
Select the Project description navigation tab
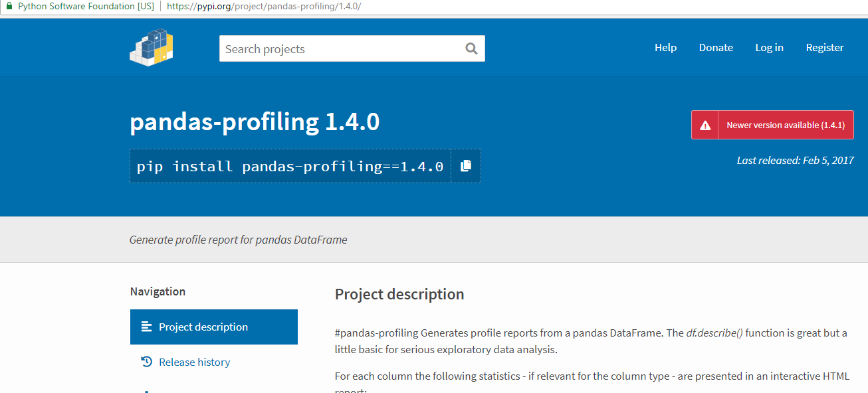click(214, 327)
